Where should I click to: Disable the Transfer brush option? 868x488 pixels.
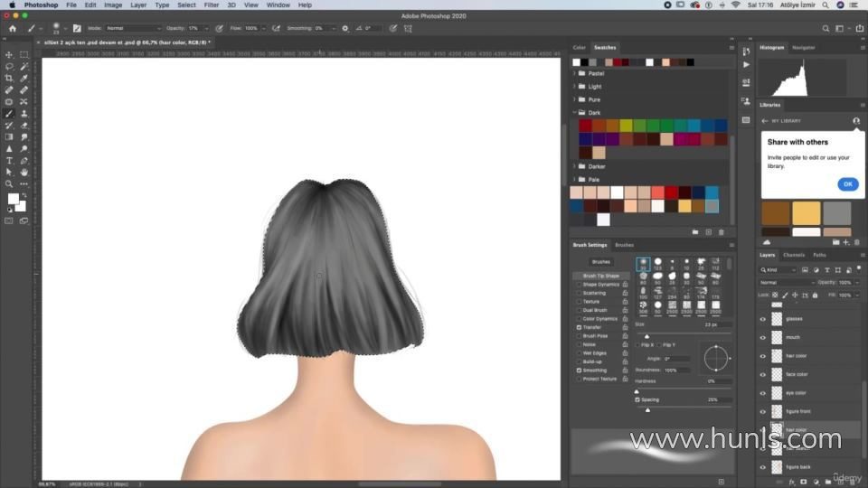pos(580,327)
